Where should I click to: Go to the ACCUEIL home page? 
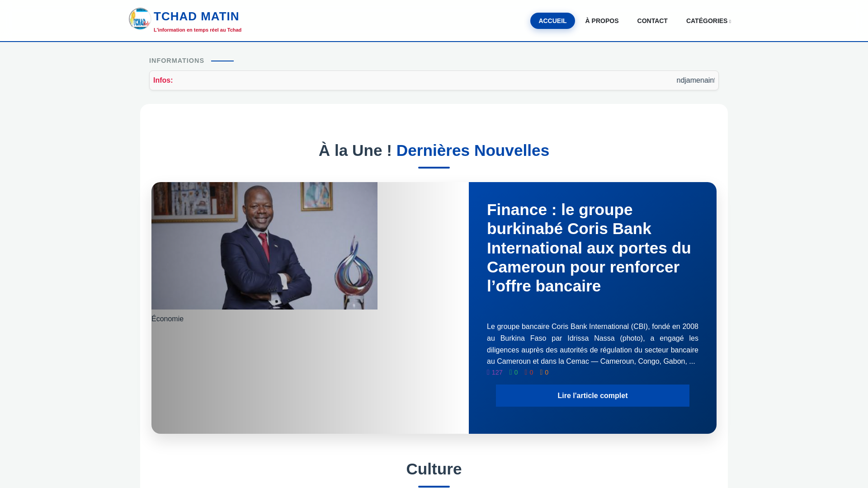click(x=552, y=21)
